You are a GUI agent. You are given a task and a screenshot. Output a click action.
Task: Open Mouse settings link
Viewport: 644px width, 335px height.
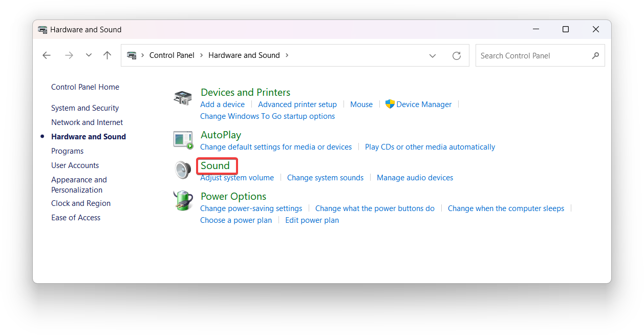(361, 104)
